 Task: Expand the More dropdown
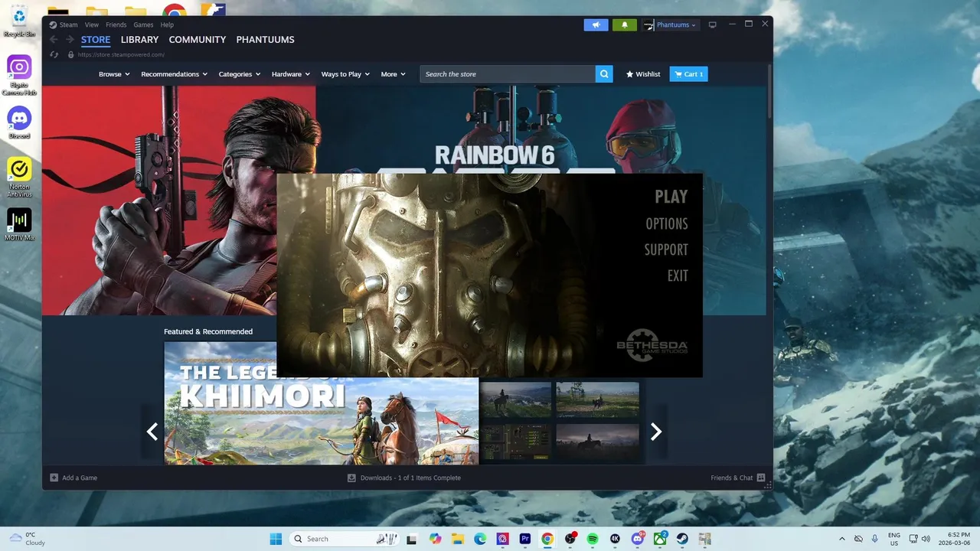point(394,74)
